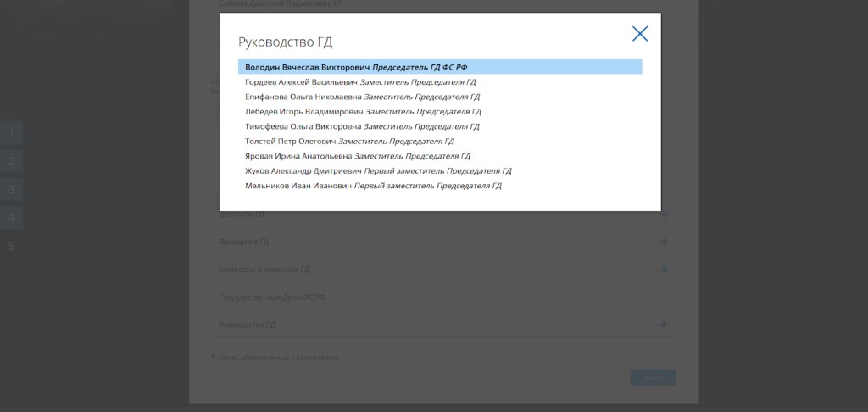This screenshot has height=412, width=868.
Task: Expand Депутаты ГД section plus icon
Action: [x=664, y=214]
